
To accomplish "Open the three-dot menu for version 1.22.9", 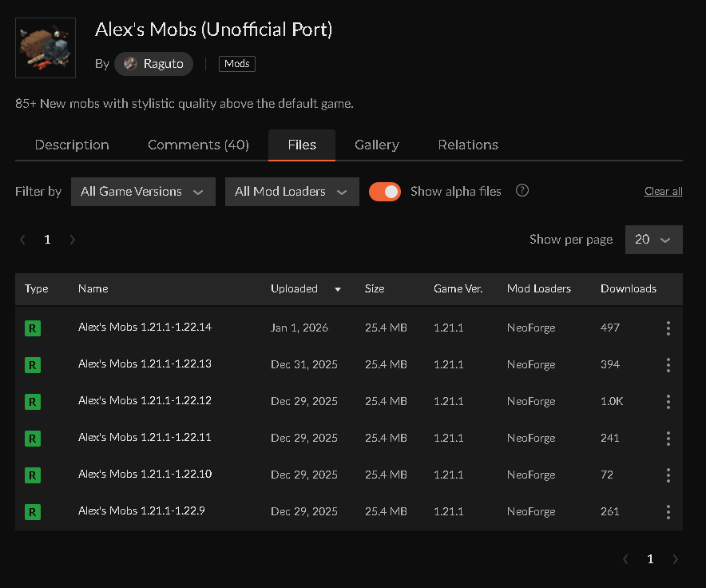I will tap(668, 511).
